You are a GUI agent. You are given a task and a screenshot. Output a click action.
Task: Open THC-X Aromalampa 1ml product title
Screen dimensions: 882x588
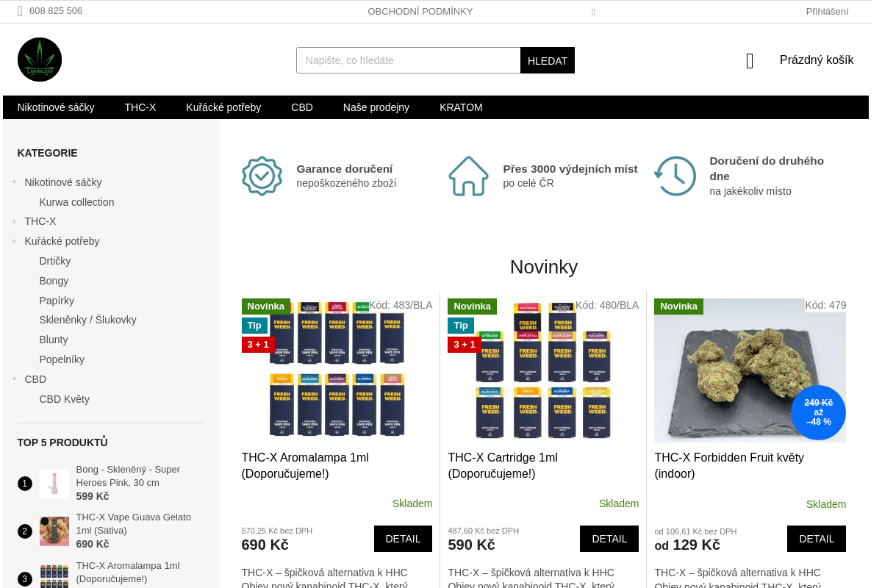pos(305,465)
